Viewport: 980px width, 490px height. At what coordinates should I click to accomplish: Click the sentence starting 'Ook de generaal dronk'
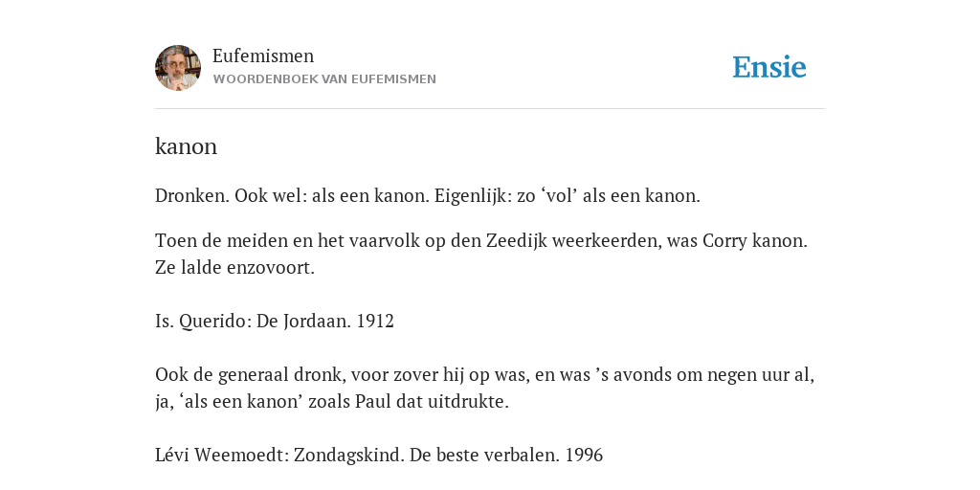tap(484, 389)
